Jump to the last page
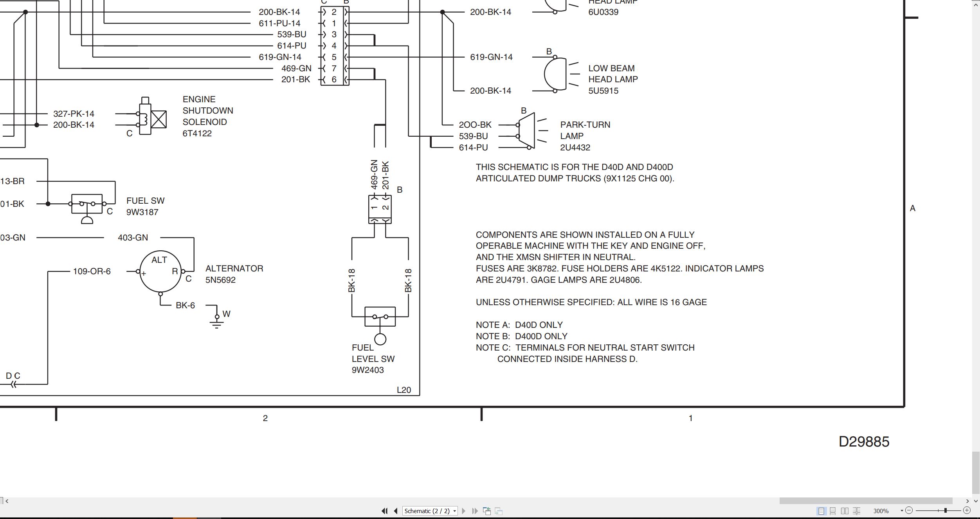The width and height of the screenshot is (980, 519). [x=475, y=511]
